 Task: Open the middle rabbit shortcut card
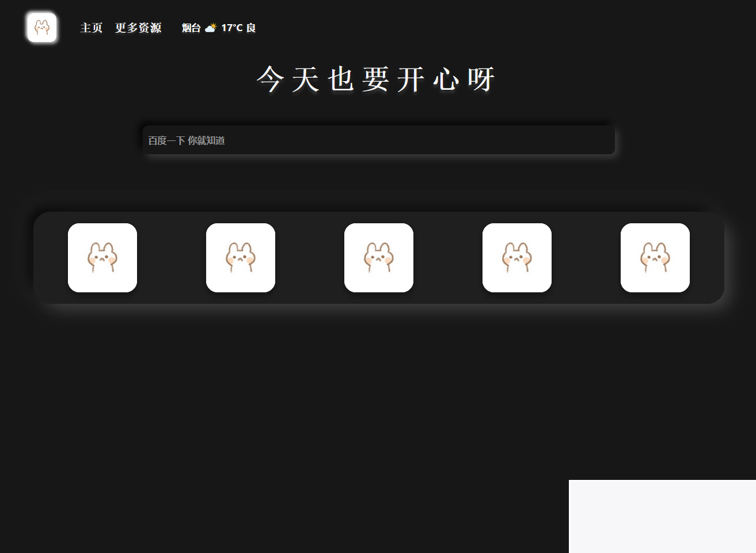pyautogui.click(x=379, y=257)
